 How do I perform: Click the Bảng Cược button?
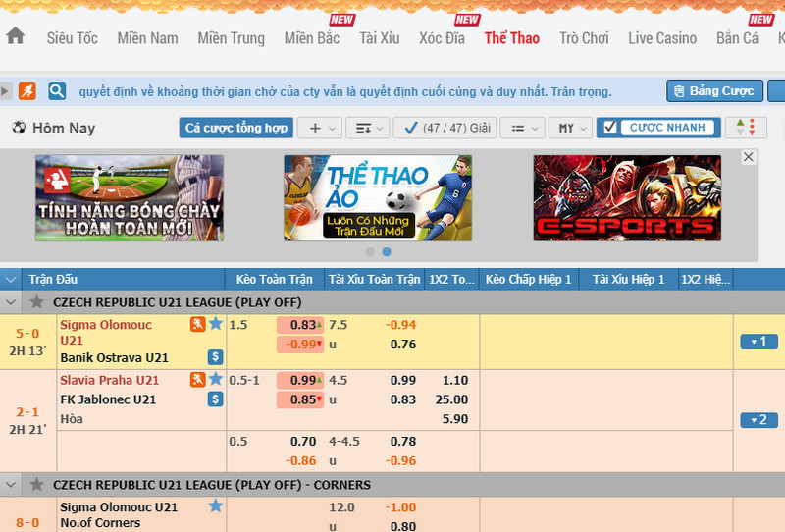point(714,91)
